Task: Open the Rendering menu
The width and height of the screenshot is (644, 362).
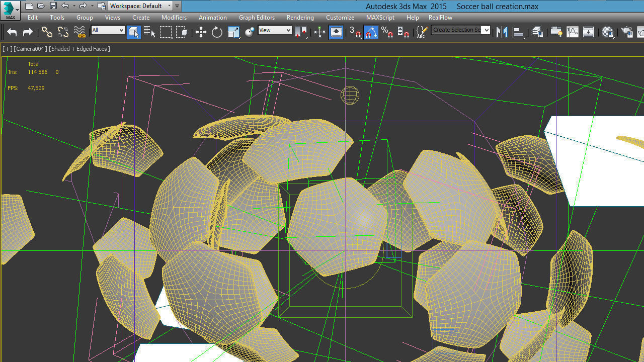Action: click(300, 17)
